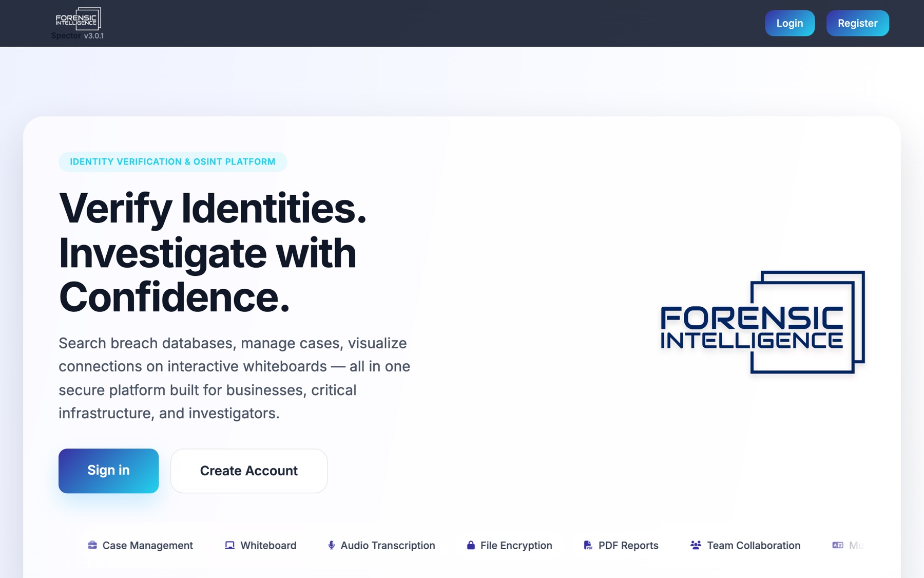Click the File Encryption feature label
The height and width of the screenshot is (578, 924).
[x=516, y=546]
